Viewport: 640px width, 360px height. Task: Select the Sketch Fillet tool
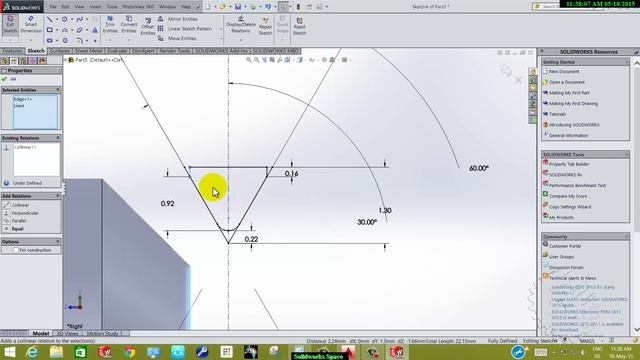click(x=80, y=40)
